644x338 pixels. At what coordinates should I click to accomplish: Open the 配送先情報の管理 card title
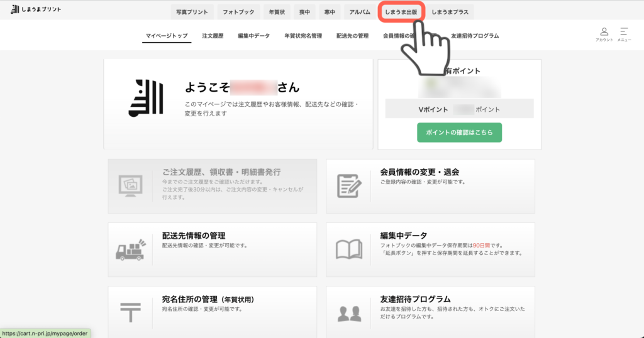[x=194, y=236]
